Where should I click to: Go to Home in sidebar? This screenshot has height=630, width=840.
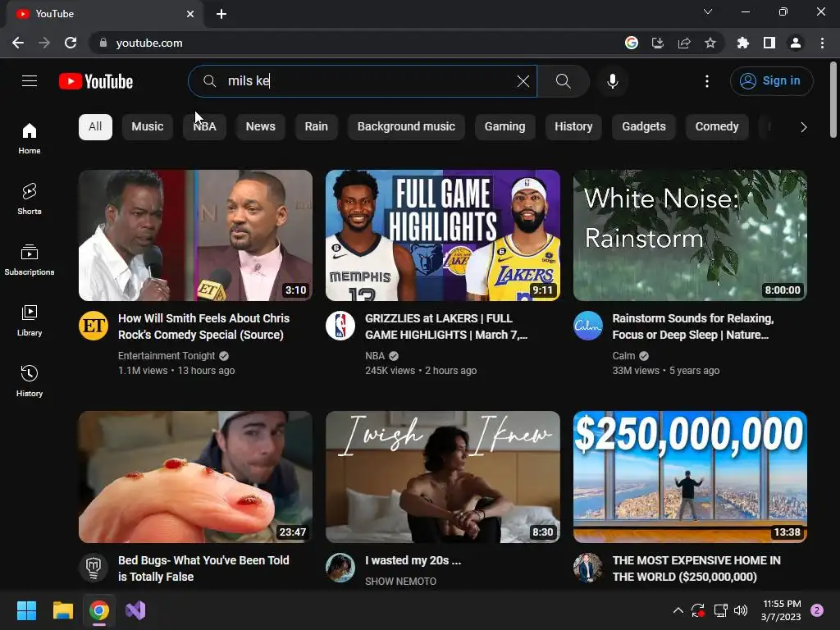tap(30, 138)
